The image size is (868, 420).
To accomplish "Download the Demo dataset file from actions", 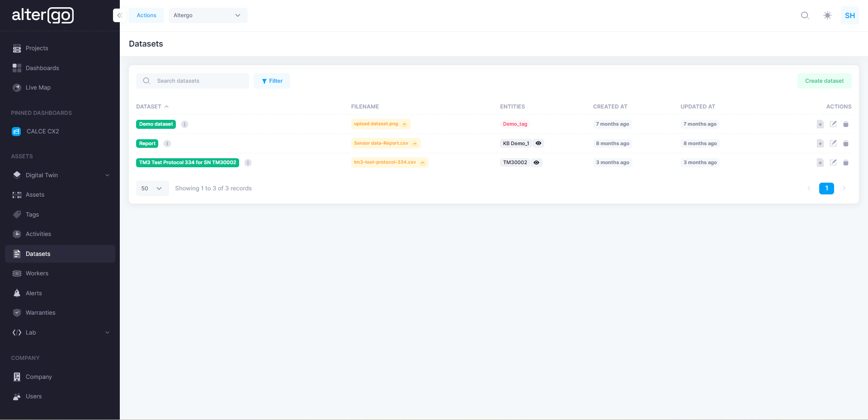I will click(x=820, y=124).
